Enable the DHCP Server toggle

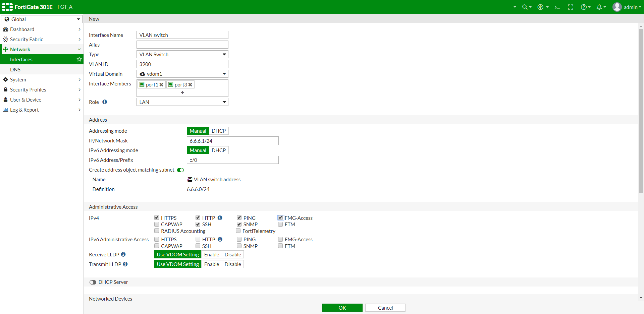(93, 282)
